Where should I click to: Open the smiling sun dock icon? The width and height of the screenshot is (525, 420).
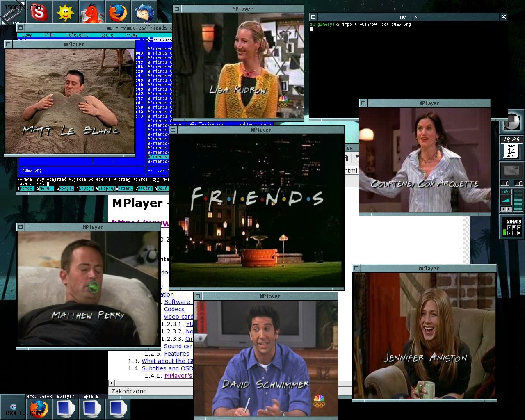(66, 11)
